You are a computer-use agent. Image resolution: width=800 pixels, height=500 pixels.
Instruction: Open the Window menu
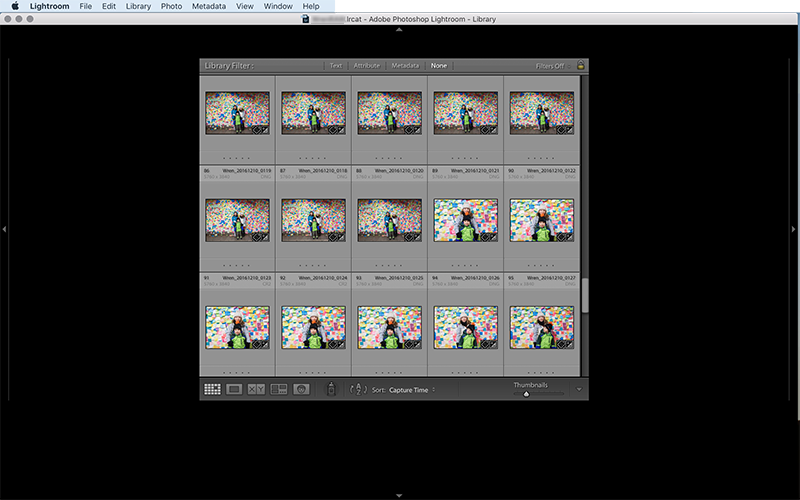(x=278, y=6)
